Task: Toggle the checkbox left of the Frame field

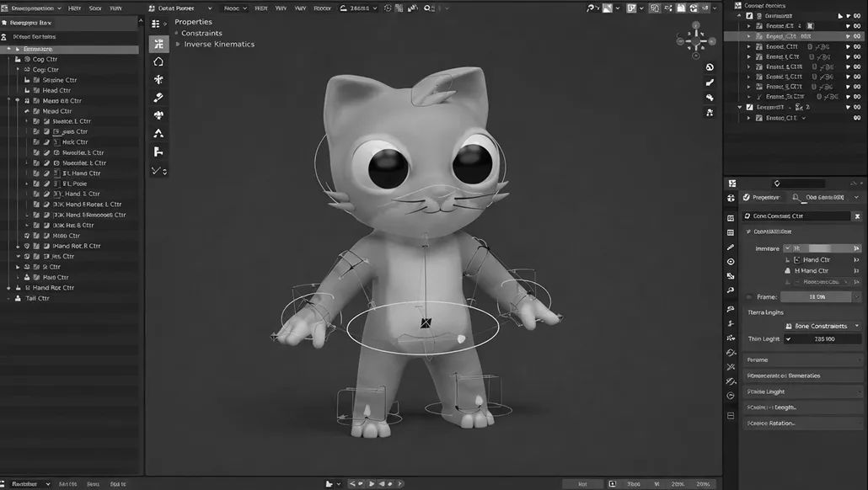Action: (x=749, y=297)
